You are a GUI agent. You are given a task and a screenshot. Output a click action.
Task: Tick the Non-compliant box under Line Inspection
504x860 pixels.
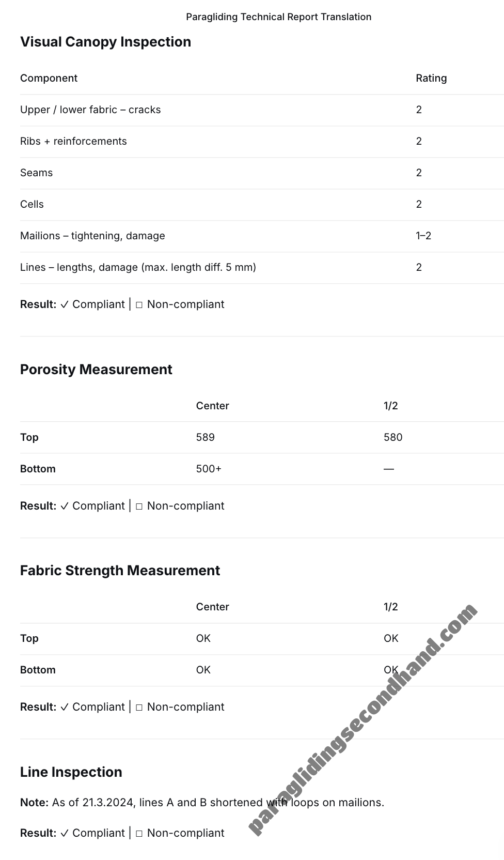click(x=139, y=834)
